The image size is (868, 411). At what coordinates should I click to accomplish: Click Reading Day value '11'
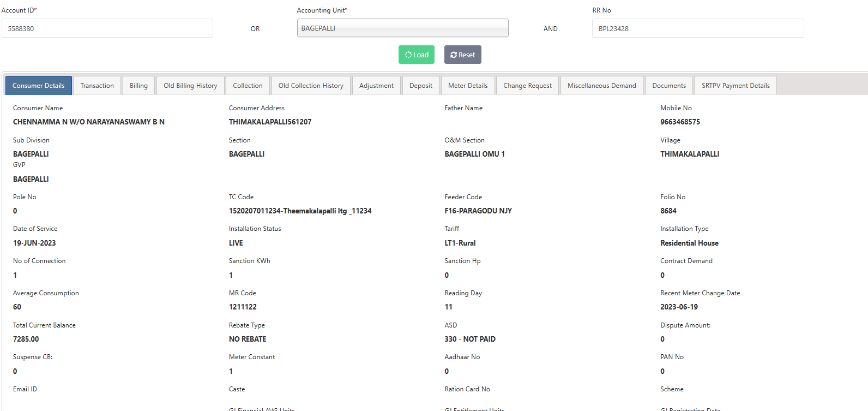[x=448, y=307]
